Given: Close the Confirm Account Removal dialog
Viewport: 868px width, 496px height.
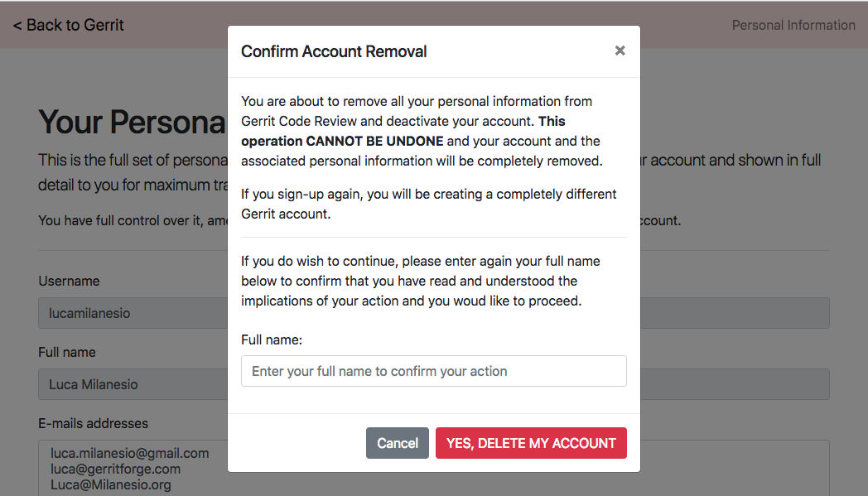Looking at the screenshot, I should click(620, 51).
